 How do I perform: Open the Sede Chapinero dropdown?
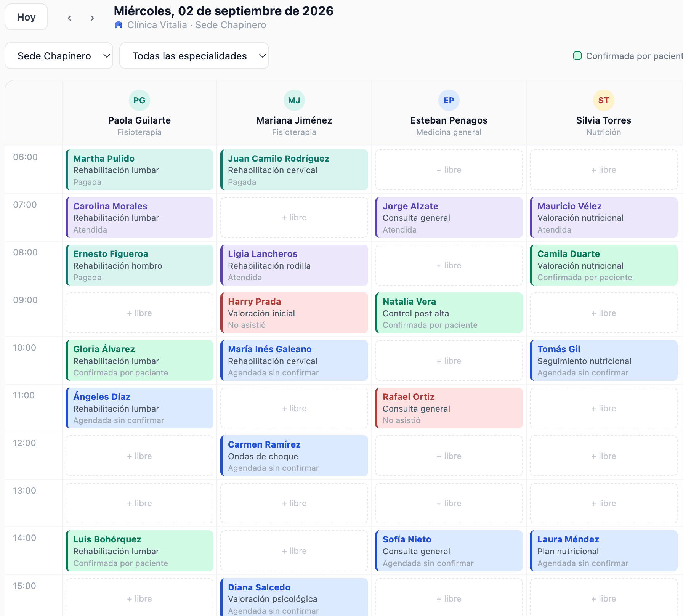[59, 56]
